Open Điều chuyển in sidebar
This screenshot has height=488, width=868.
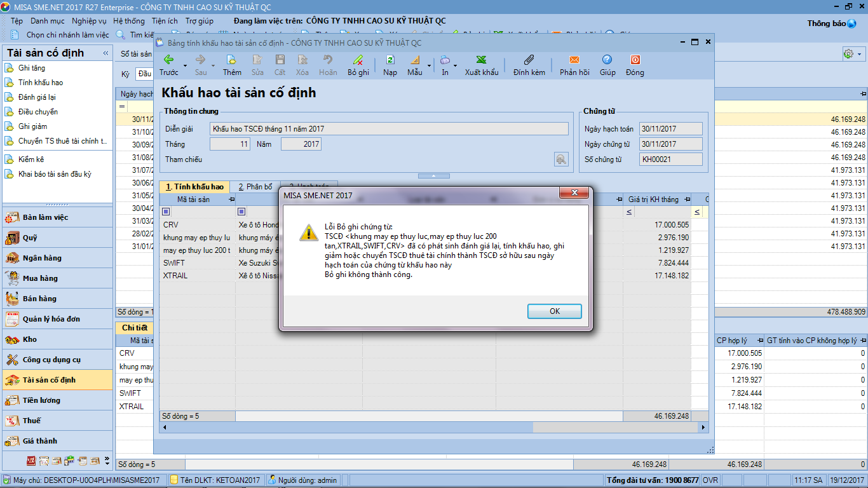pos(38,112)
